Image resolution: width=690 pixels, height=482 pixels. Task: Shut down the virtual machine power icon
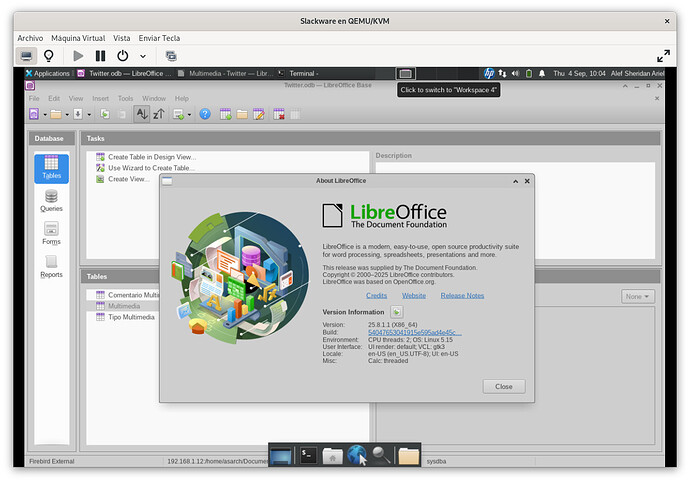point(123,56)
